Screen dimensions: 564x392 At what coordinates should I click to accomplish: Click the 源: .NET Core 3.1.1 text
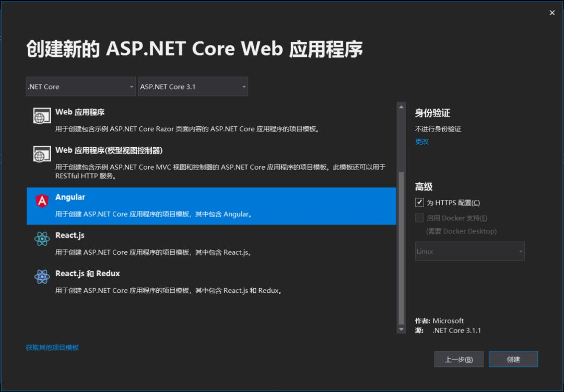[x=448, y=330]
